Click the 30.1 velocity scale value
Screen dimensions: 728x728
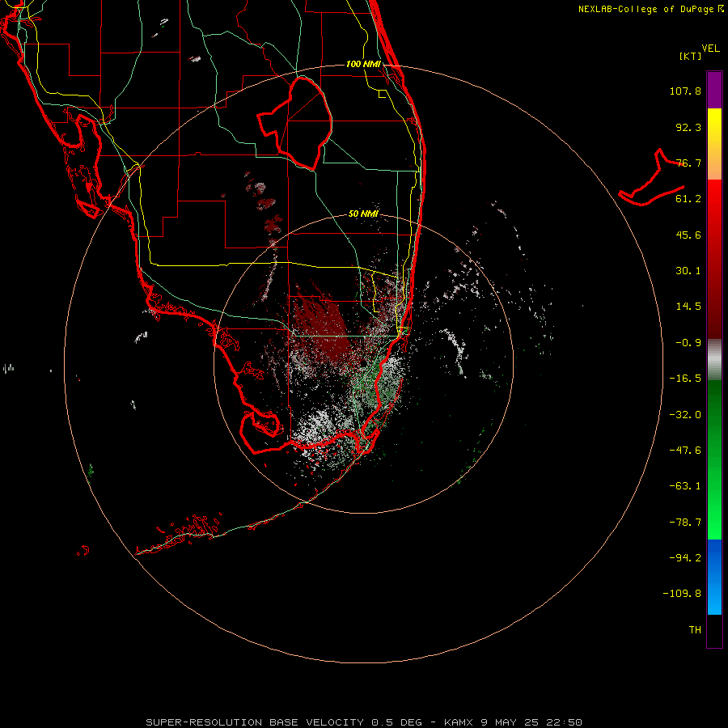click(688, 271)
